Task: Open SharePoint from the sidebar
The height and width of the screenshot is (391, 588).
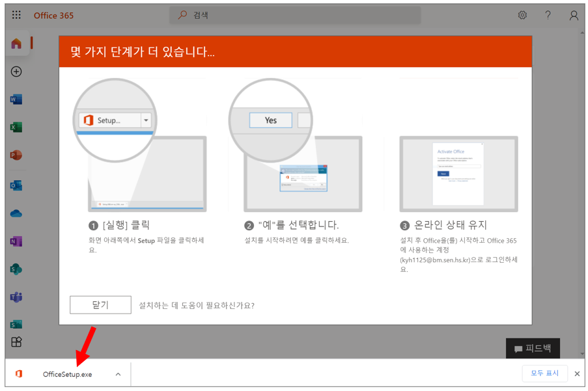Action: pos(16,269)
